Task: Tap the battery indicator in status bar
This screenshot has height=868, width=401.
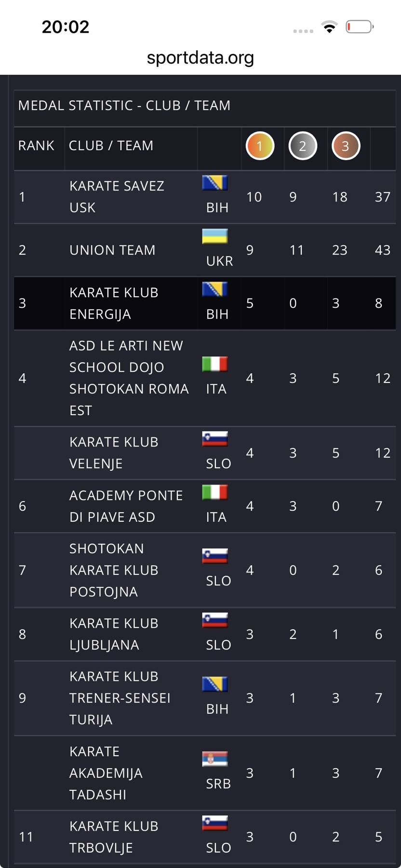Action: 360,27
